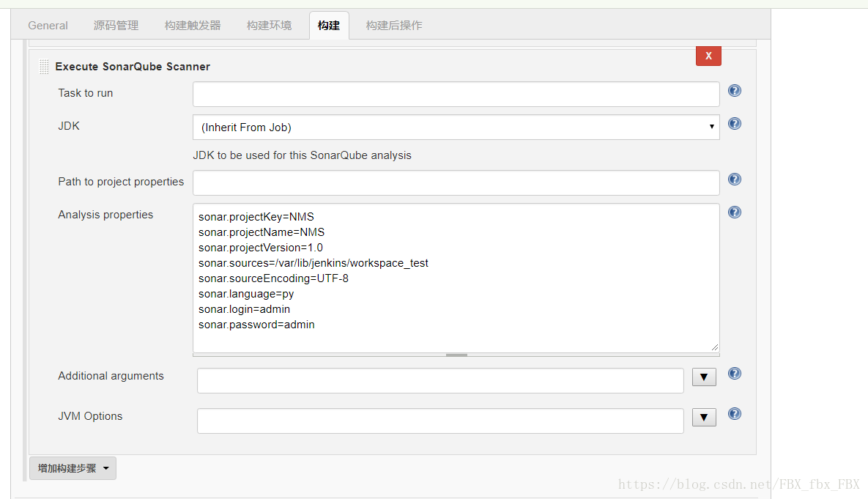Switch to the 构建后操作 tab
Viewport: 868px width, 499px height.
394,26
